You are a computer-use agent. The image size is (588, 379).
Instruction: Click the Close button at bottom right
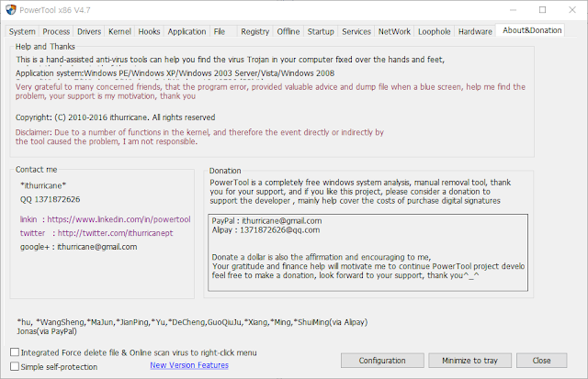pyautogui.click(x=541, y=361)
